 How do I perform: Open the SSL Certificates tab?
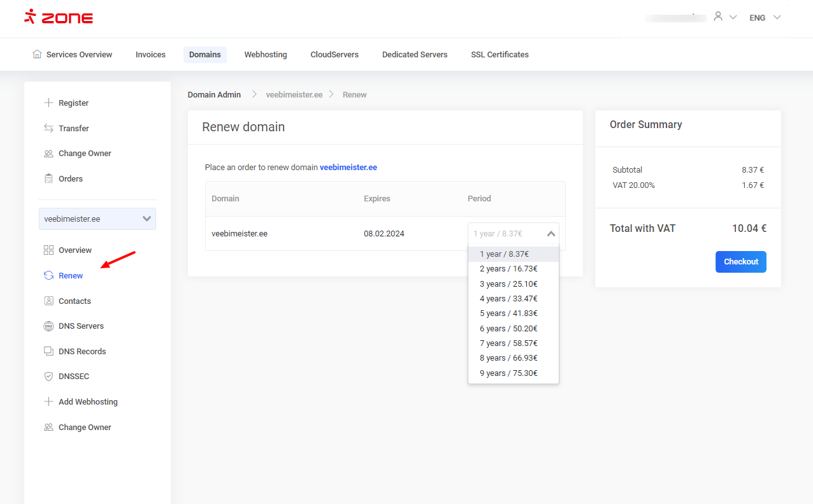[x=500, y=55]
